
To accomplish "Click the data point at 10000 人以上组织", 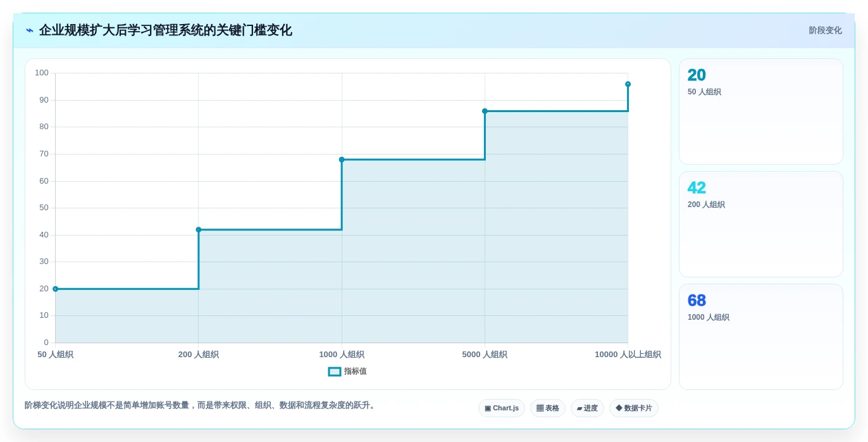I will click(628, 84).
